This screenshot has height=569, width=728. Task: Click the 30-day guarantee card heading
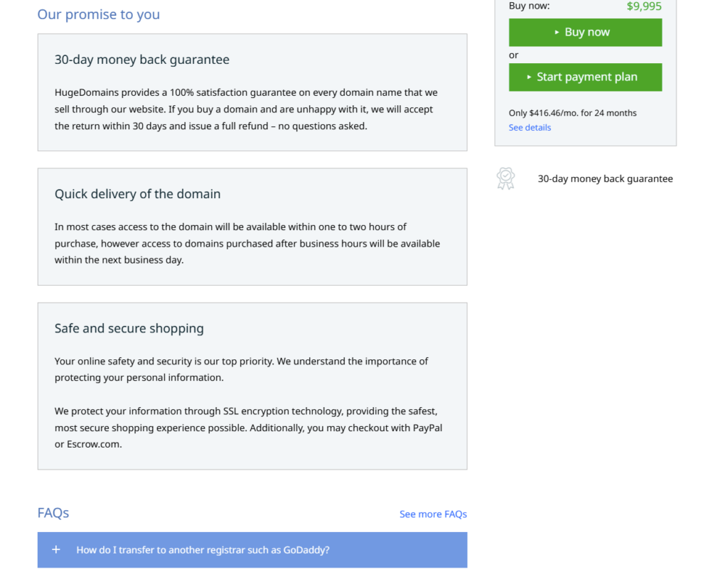pos(142,60)
